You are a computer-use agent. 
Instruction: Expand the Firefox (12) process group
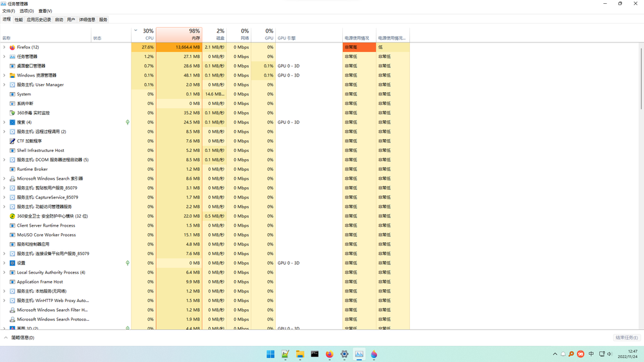(5, 47)
